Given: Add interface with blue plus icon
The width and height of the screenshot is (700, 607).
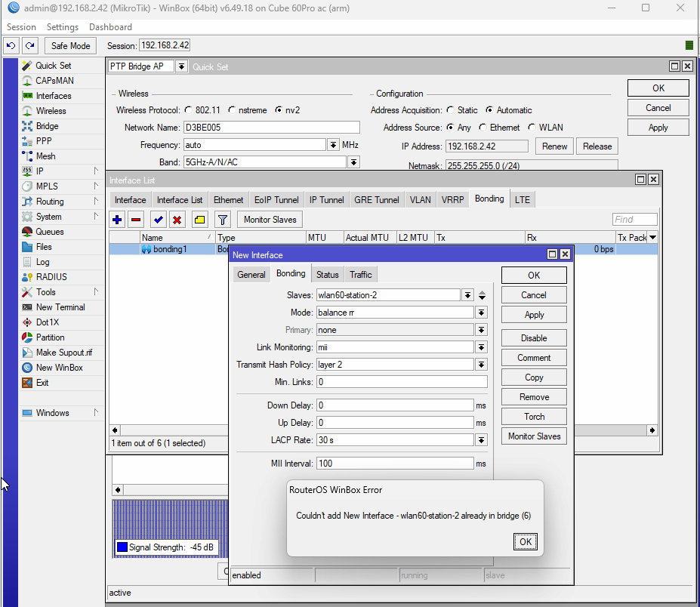Looking at the screenshot, I should 117,220.
